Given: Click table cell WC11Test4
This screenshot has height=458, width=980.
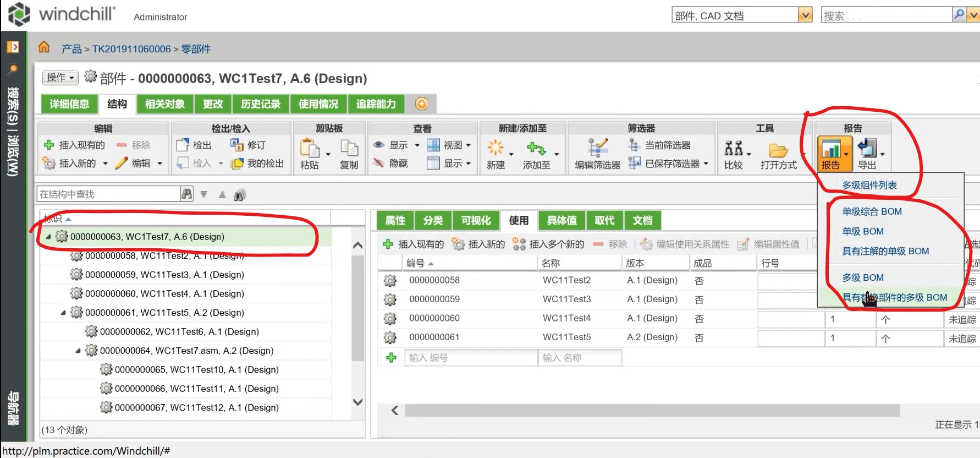Looking at the screenshot, I should pyautogui.click(x=566, y=318).
